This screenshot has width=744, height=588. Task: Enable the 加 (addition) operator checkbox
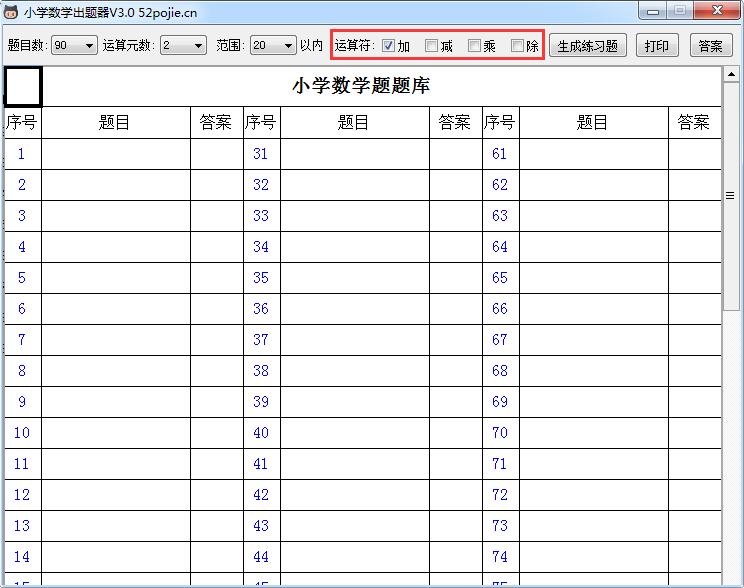[x=389, y=46]
